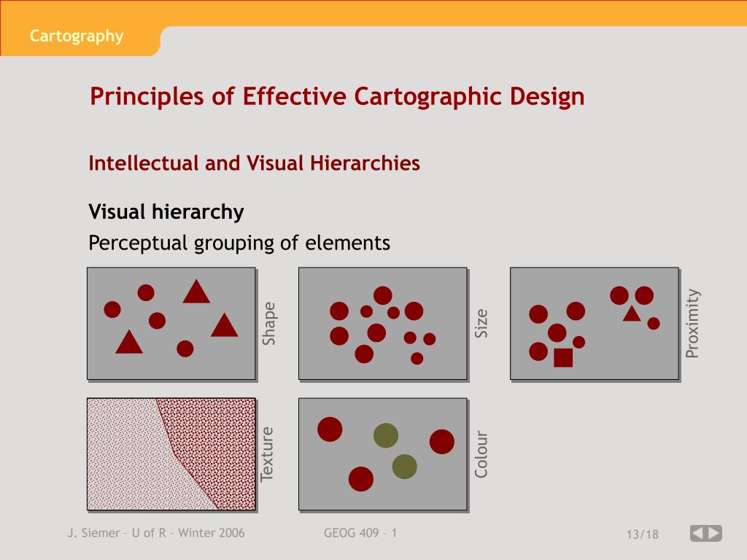The width and height of the screenshot is (747, 560).
Task: Select the Texture example diagram
Action: coord(171,454)
